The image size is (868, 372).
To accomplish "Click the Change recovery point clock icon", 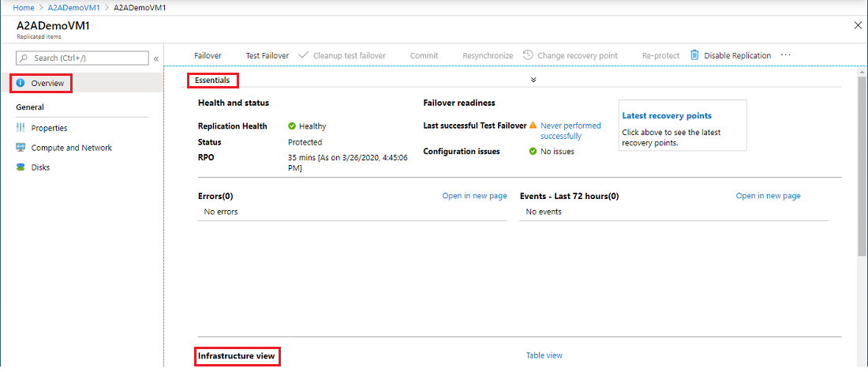I will [528, 54].
